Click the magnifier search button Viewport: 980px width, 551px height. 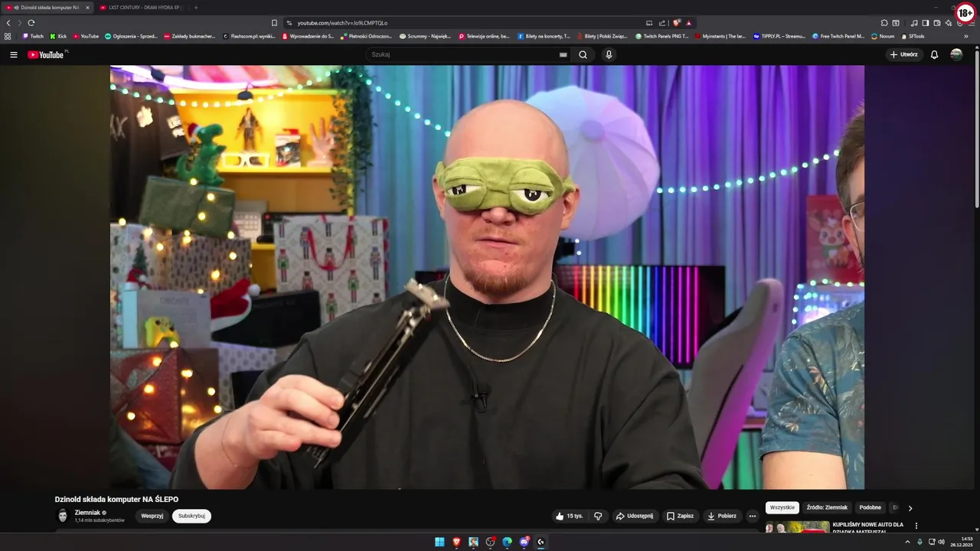(583, 54)
